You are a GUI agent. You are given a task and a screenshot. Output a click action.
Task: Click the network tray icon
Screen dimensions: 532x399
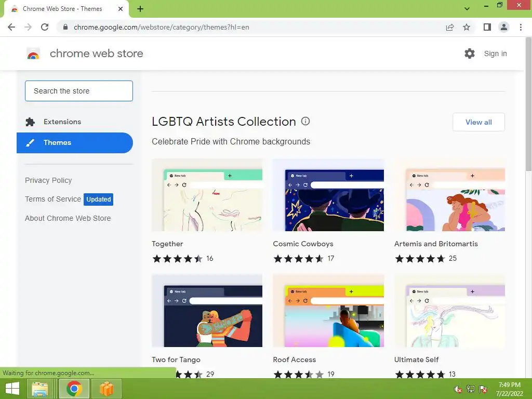471,389
